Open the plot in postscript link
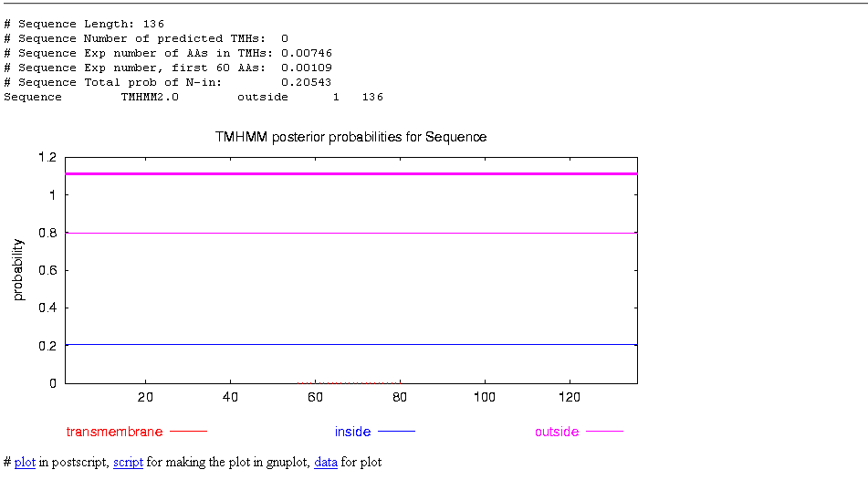 [25, 463]
